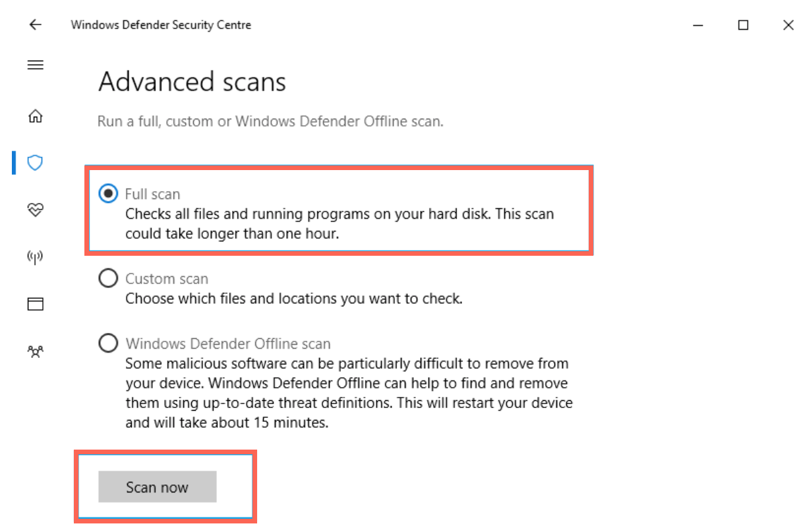The width and height of the screenshot is (801, 532).
Task: Click the Custom scan label
Action: pyautogui.click(x=167, y=279)
